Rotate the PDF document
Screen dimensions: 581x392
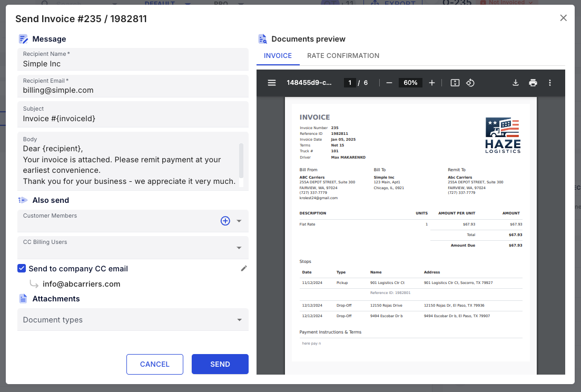coord(471,83)
